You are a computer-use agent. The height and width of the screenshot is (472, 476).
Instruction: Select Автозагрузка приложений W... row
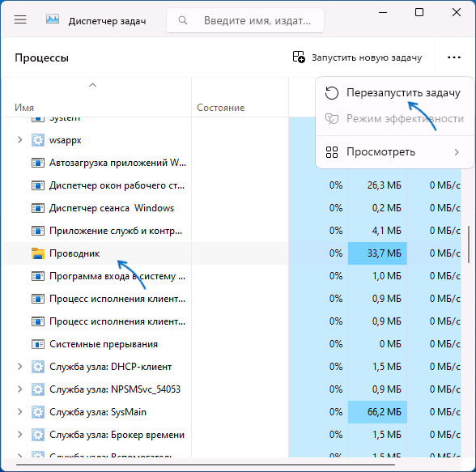pos(146,163)
